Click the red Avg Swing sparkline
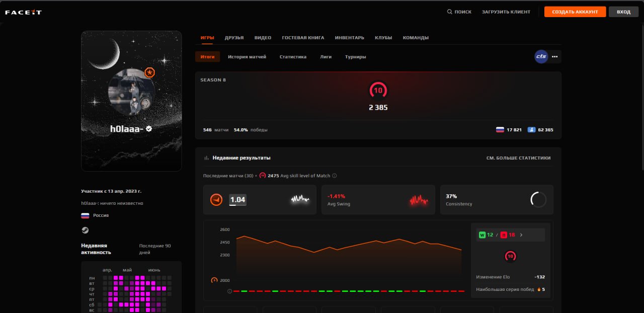 (x=419, y=200)
